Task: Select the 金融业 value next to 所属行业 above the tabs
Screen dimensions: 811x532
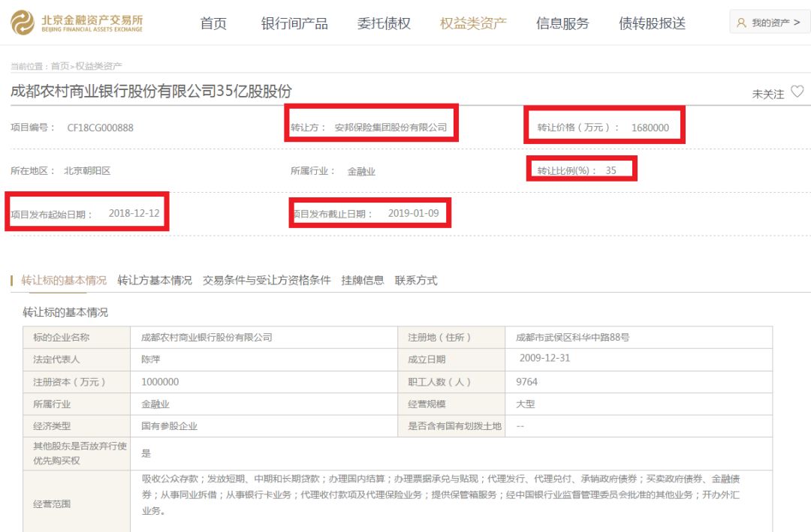Action: (x=361, y=171)
